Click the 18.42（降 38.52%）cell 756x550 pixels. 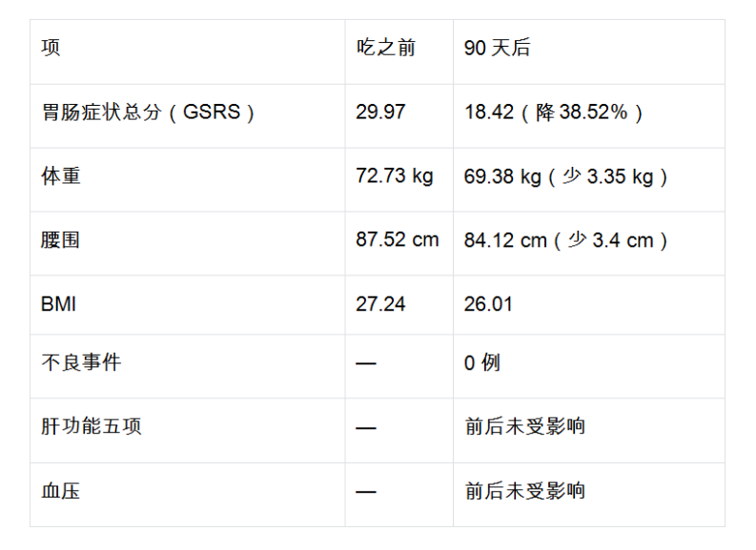589,116
